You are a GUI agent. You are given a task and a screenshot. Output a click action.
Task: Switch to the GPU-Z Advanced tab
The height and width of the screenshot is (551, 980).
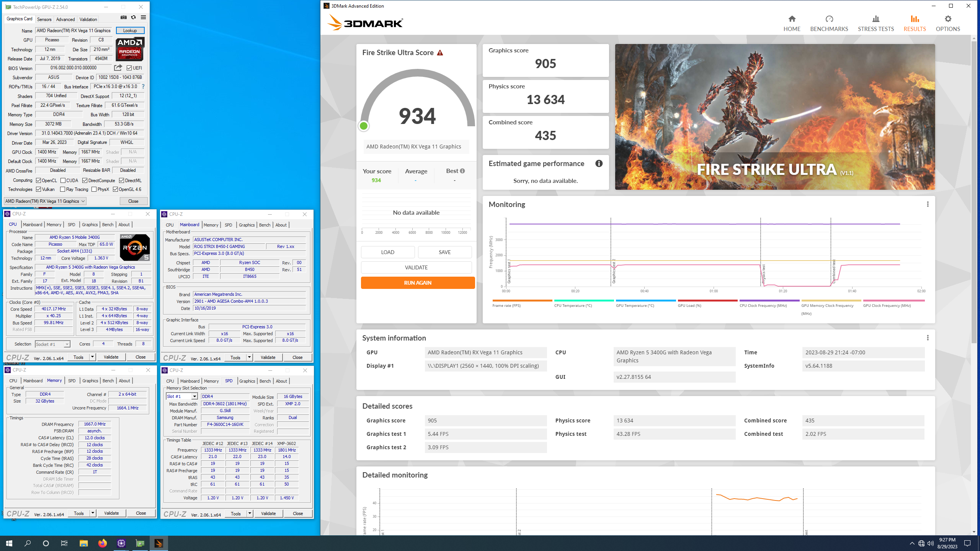point(65,20)
